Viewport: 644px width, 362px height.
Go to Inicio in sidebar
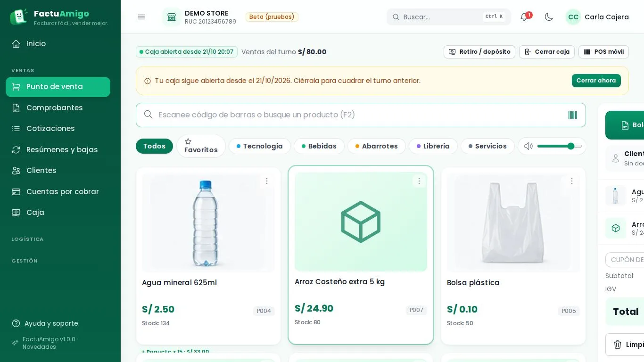[58, 44]
